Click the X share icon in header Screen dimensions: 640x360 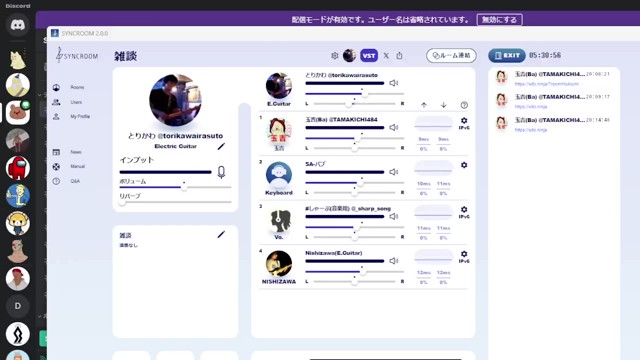[x=386, y=56]
